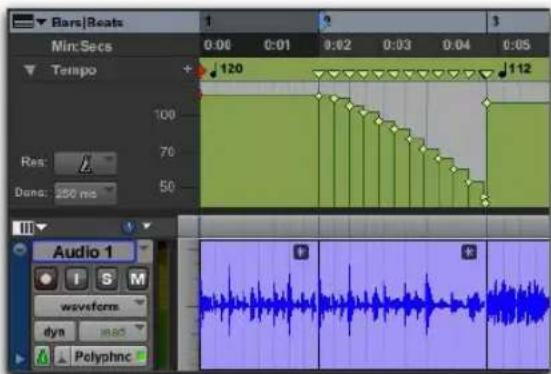
Task: Open the read automation mode selector
Action: (112, 331)
